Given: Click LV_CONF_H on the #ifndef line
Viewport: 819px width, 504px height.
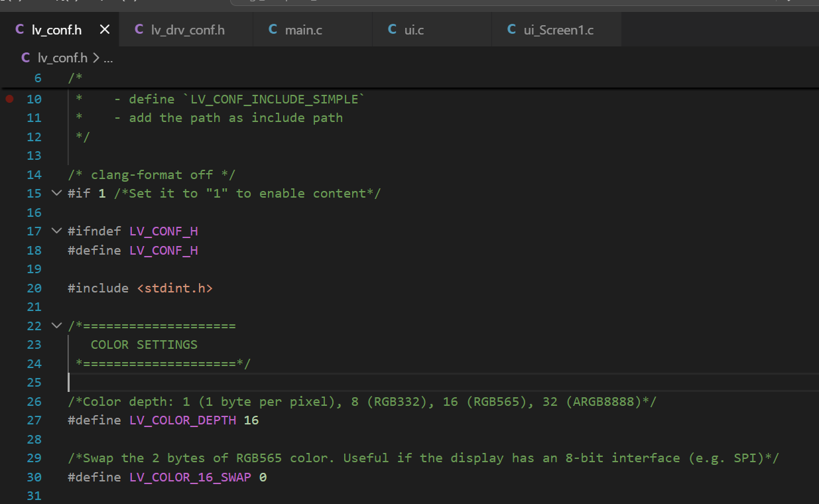Looking at the screenshot, I should [163, 231].
